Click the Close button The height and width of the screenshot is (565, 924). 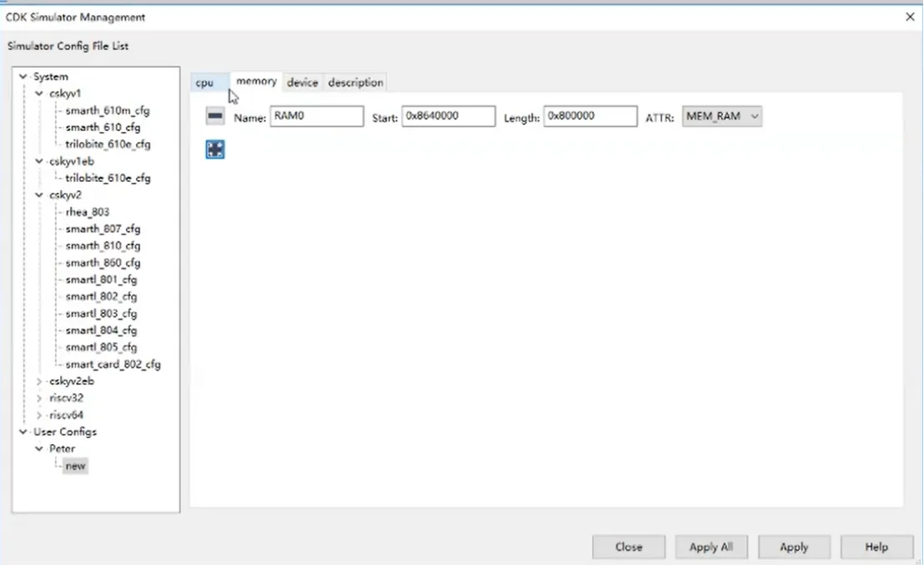point(629,547)
